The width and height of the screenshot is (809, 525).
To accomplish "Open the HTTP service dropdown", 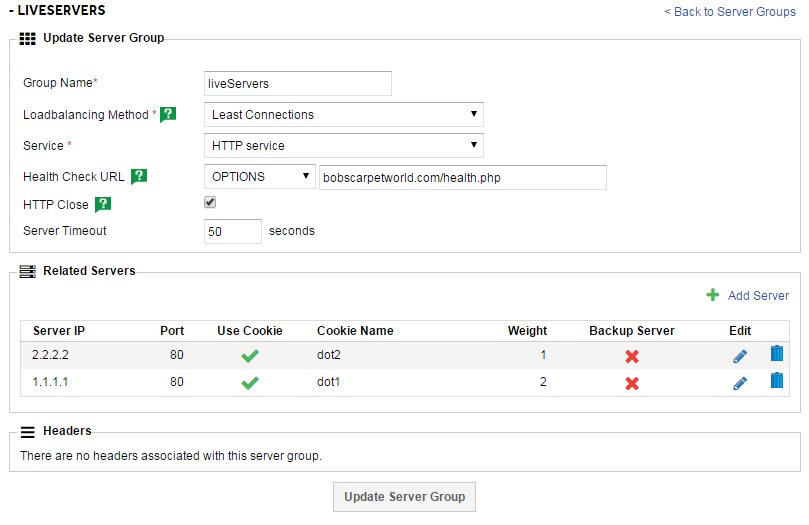I will coord(343,146).
